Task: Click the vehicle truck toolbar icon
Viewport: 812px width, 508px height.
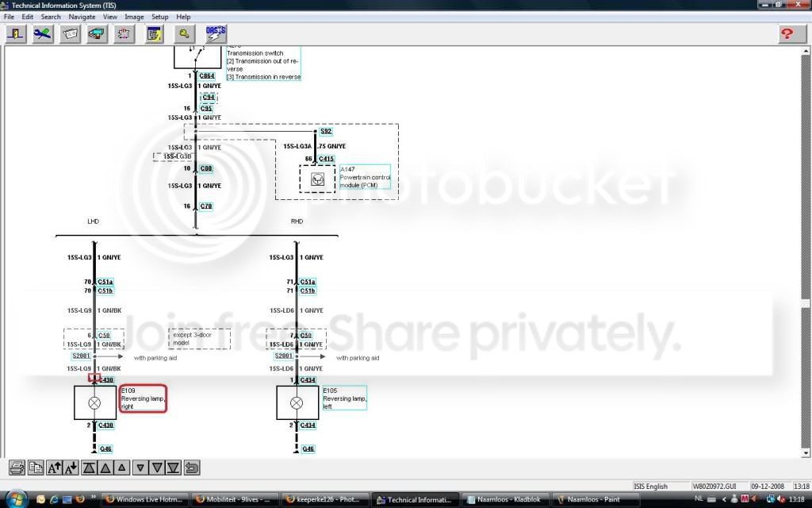Action: tap(97, 34)
